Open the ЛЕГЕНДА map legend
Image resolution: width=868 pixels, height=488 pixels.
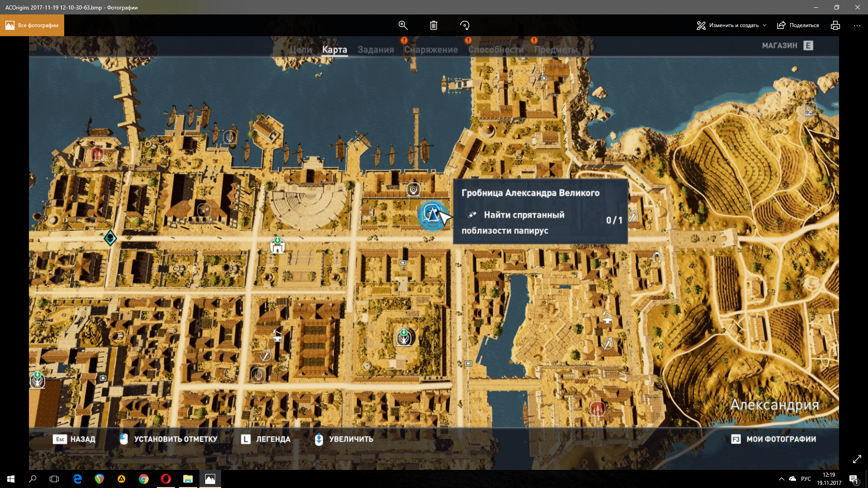click(266, 439)
